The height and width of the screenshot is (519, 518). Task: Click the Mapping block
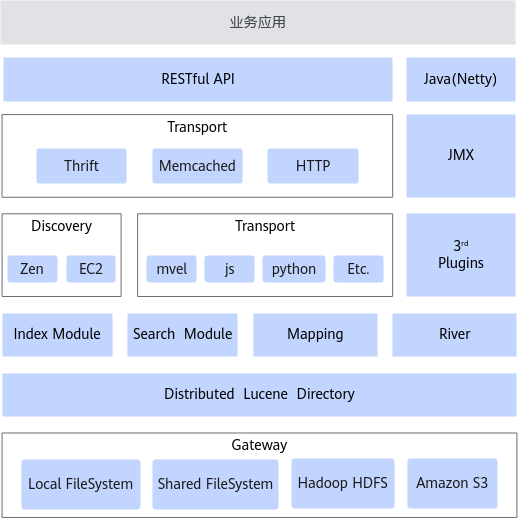[x=315, y=335]
